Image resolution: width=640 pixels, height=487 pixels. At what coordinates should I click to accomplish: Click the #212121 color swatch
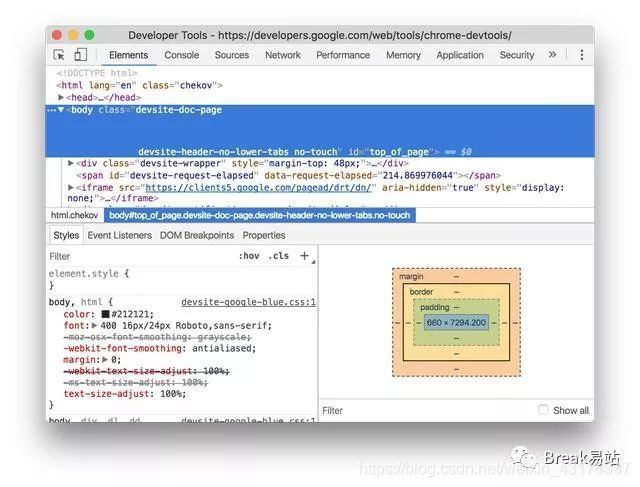click(x=105, y=314)
